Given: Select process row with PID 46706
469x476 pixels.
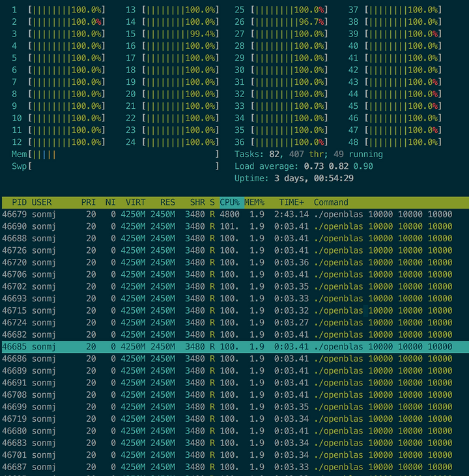Looking at the screenshot, I should coord(234,275).
